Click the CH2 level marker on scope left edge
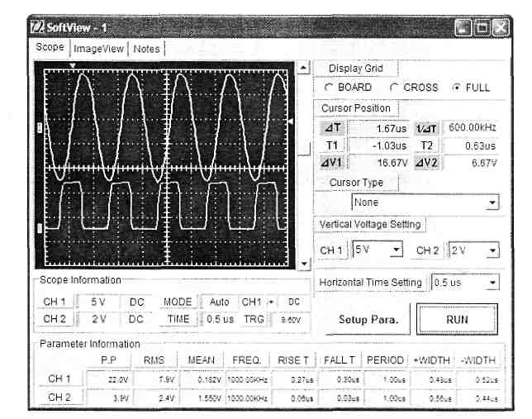Viewport: 532px width, 419px height. (x=40, y=228)
